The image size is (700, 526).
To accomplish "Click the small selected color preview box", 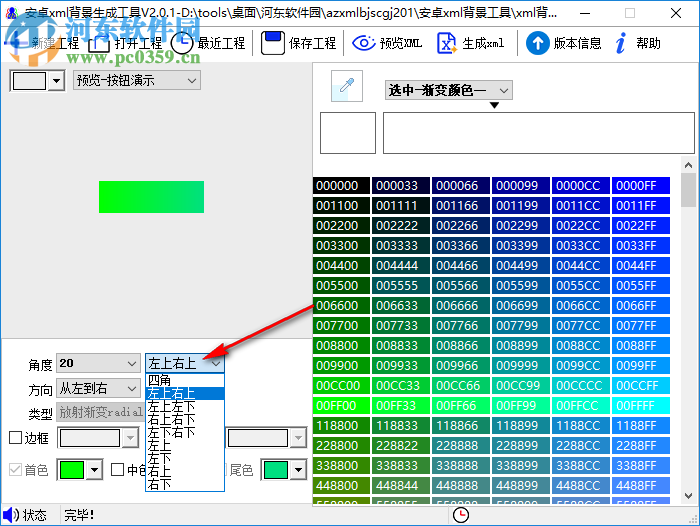I will [348, 133].
